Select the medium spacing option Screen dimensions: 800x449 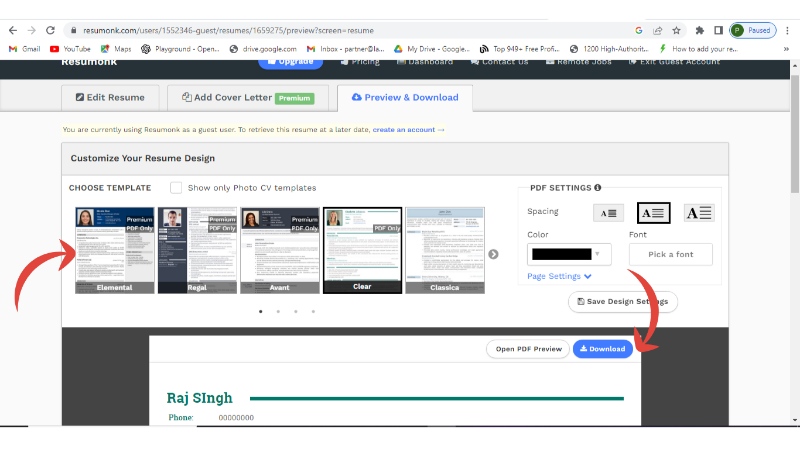[653, 212]
